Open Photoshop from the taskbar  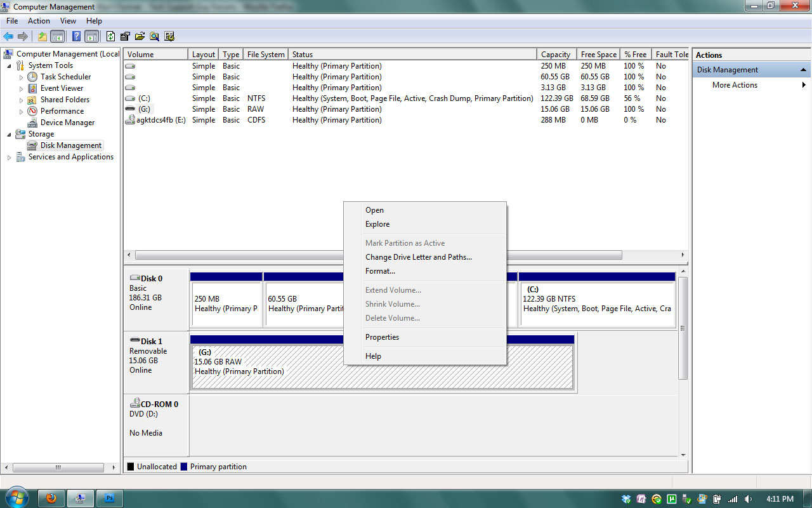point(109,498)
